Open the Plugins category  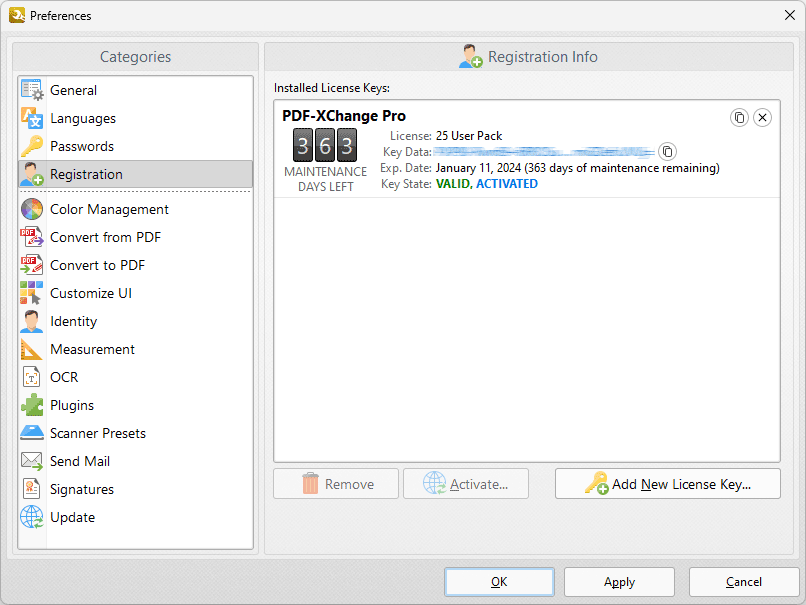click(136, 405)
